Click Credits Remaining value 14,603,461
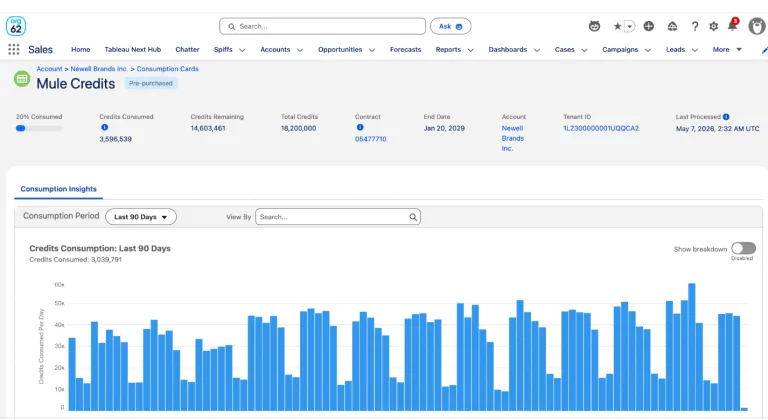This screenshot has height=420, width=768. click(x=208, y=128)
